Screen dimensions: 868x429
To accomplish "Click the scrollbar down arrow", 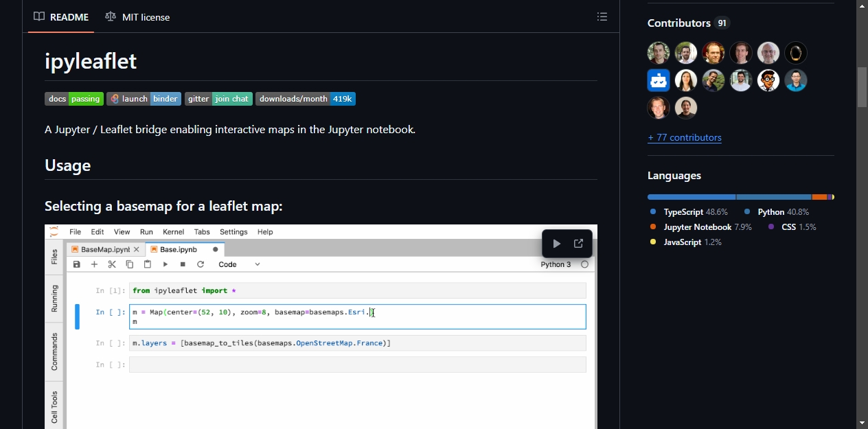I will (x=862, y=423).
